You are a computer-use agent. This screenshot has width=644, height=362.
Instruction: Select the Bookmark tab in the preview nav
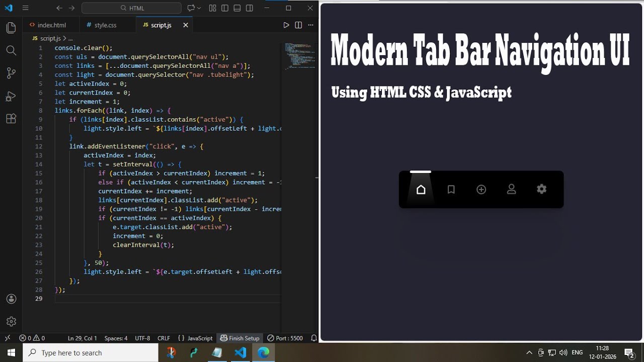(x=451, y=190)
